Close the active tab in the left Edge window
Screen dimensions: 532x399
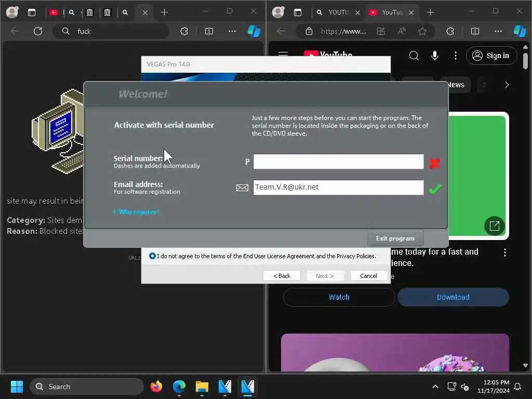(x=145, y=12)
